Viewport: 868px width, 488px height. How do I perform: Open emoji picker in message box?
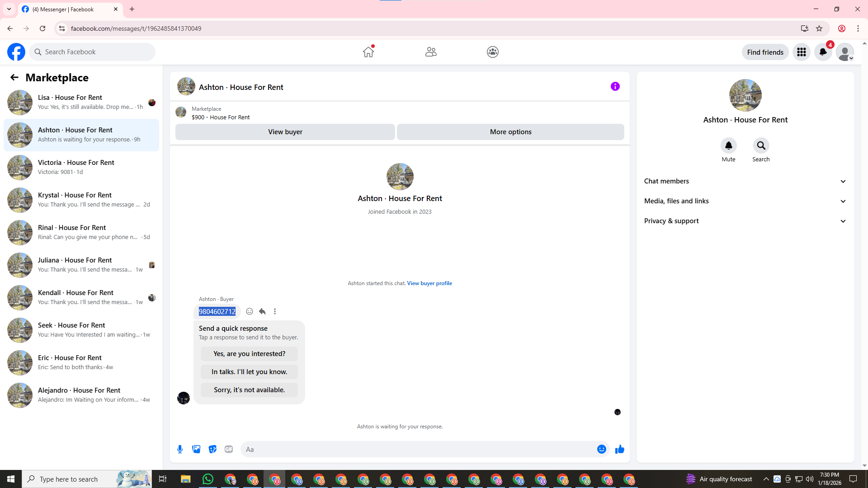[x=601, y=449]
